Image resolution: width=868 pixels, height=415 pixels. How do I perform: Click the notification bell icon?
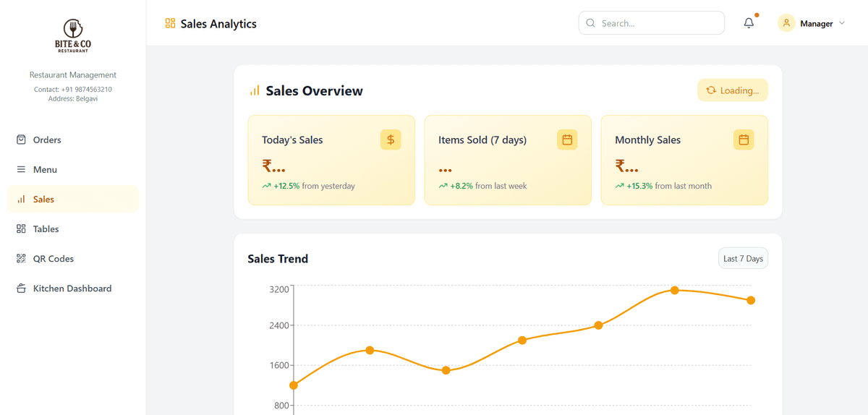click(x=749, y=23)
